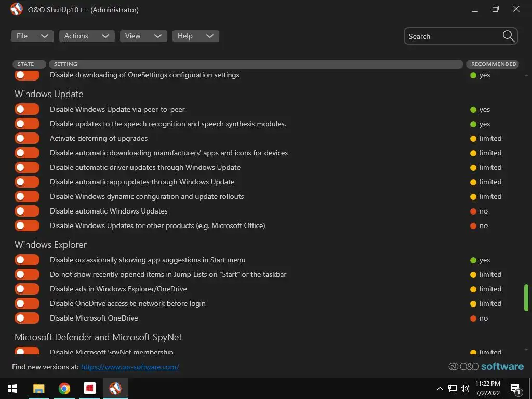This screenshot has height=399, width=532.
Task: Toggle Disable automatic app updates switch
Action: pos(27,182)
